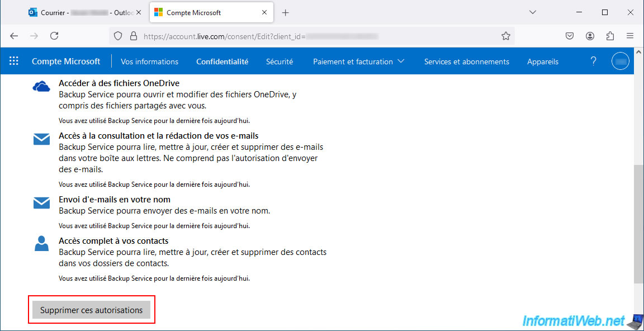Open the Firefox hamburger menu
644x331 pixels.
630,36
